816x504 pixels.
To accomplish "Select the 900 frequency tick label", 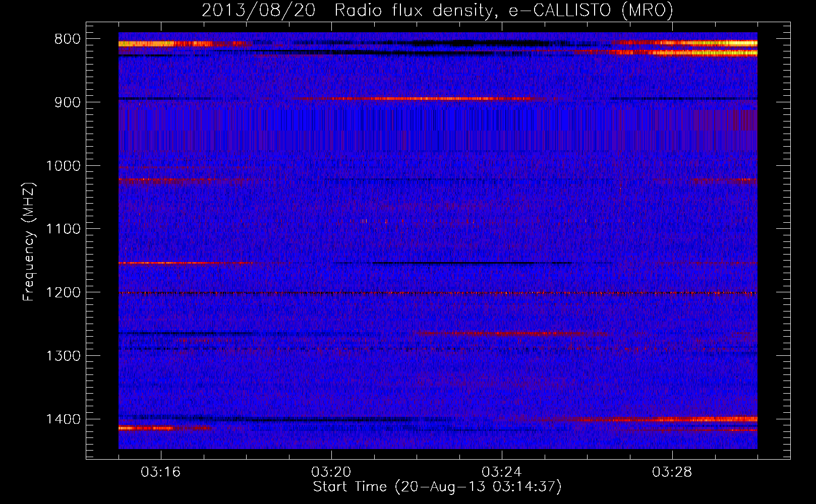I will pos(68,102).
